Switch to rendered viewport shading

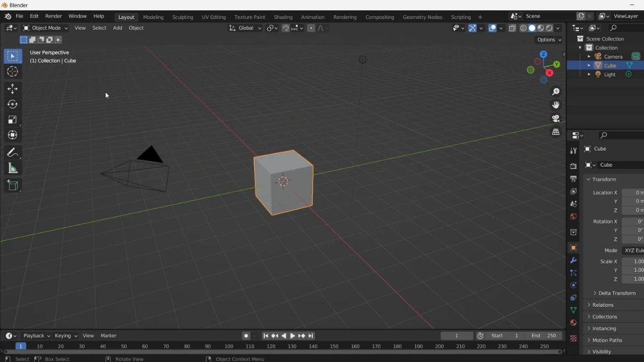(549, 28)
